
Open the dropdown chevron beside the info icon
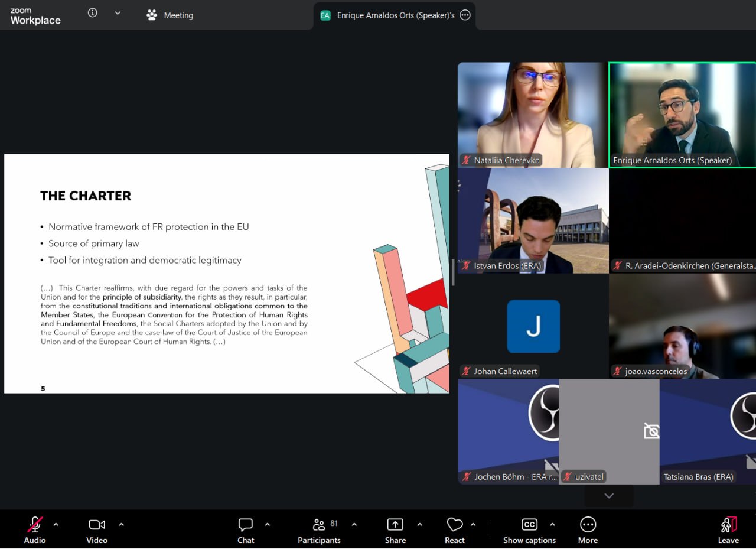click(118, 13)
